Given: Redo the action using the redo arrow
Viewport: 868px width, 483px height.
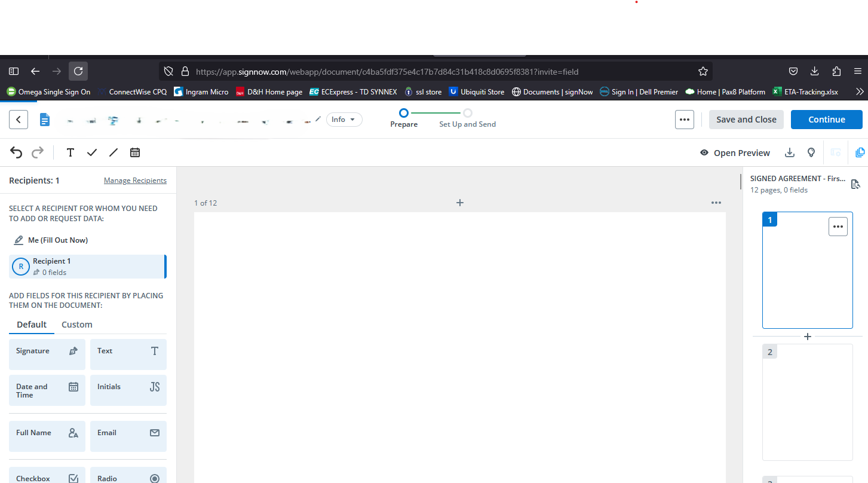Looking at the screenshot, I should 38,152.
